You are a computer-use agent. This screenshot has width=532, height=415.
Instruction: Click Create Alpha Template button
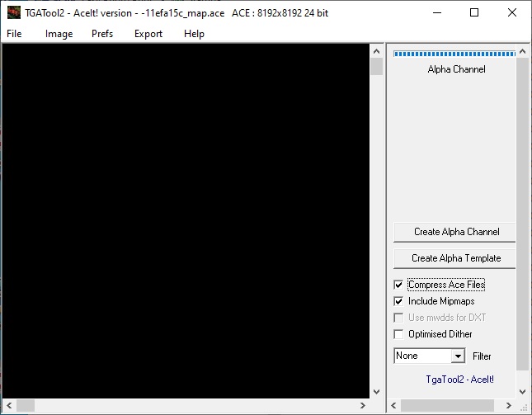(455, 258)
